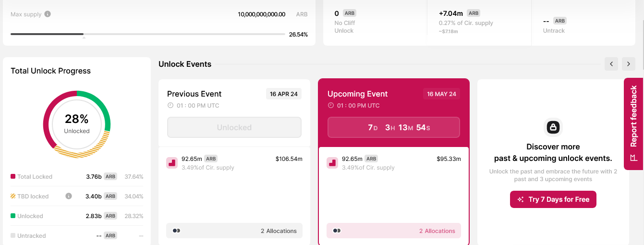Click the Max supply info icon
644x245 pixels.
coord(48,14)
